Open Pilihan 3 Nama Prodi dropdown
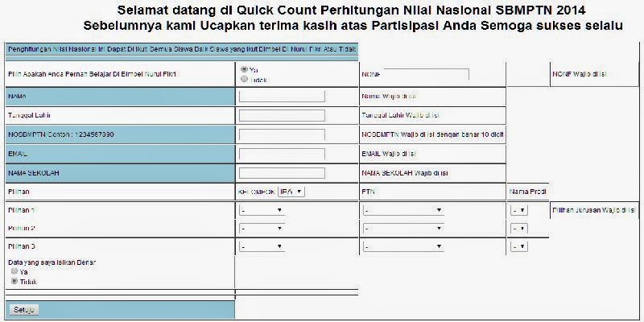The width and height of the screenshot is (644, 322). pyautogui.click(x=519, y=246)
